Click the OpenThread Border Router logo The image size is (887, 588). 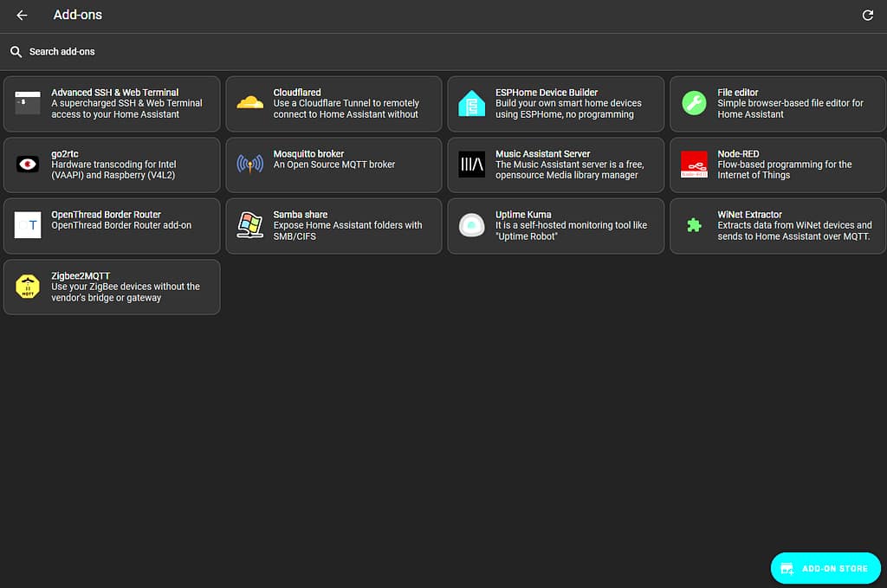[28, 225]
